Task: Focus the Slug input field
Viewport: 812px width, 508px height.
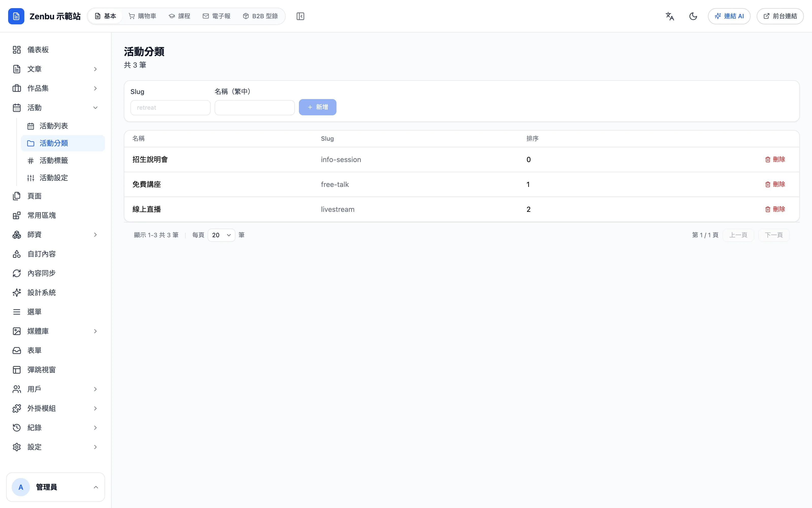Action: tap(171, 107)
